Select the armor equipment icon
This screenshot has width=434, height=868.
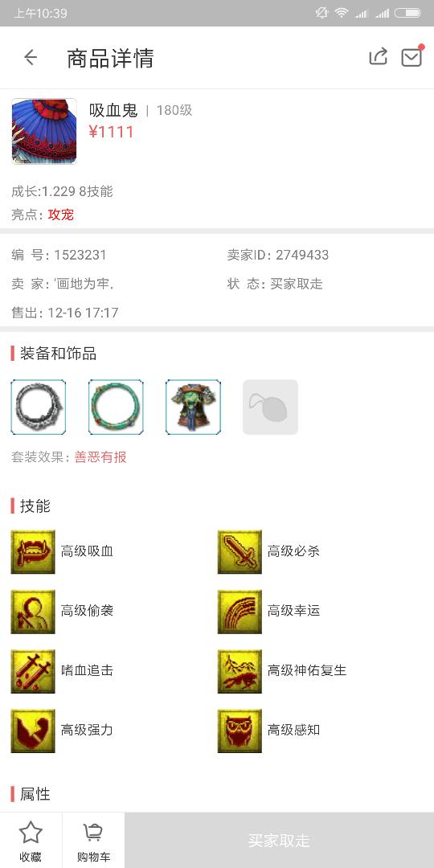click(x=193, y=407)
